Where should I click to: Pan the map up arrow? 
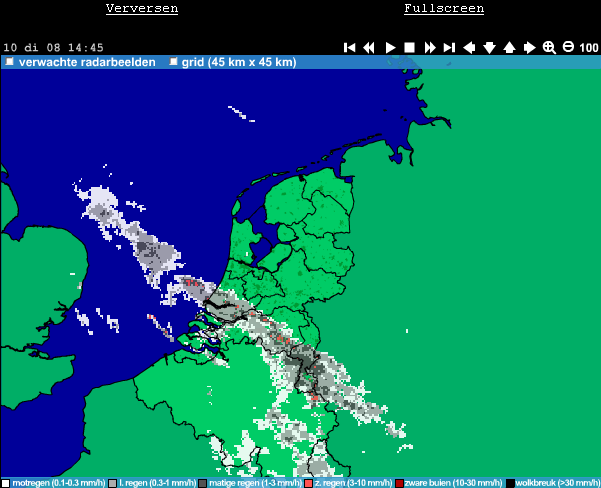click(509, 48)
